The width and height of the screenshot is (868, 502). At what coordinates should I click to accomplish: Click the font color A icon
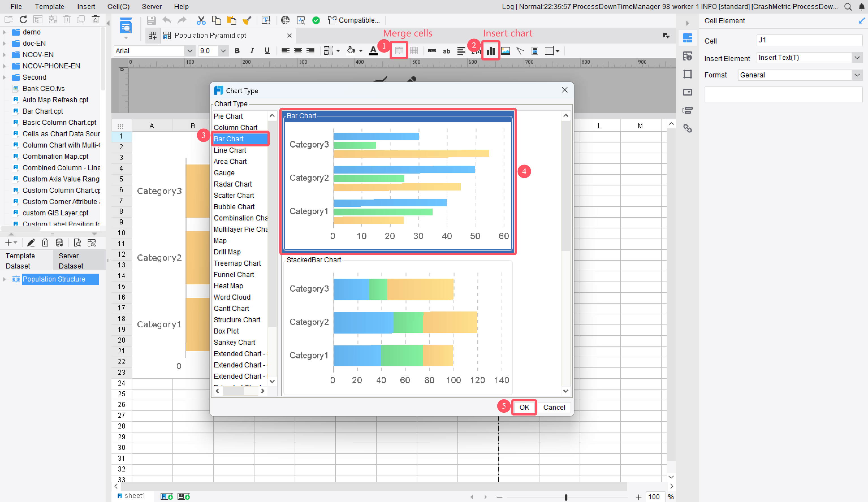pos(373,51)
